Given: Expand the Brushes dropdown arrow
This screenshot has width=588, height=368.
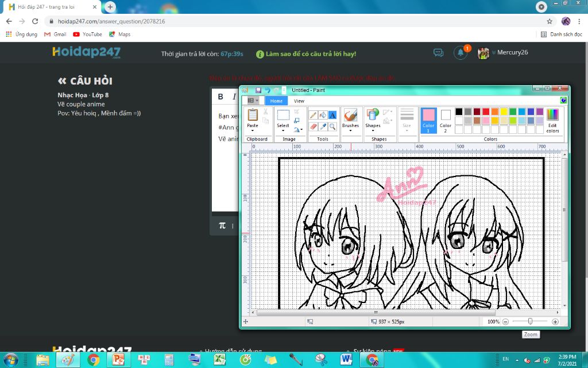Looking at the screenshot, I should coord(350,131).
